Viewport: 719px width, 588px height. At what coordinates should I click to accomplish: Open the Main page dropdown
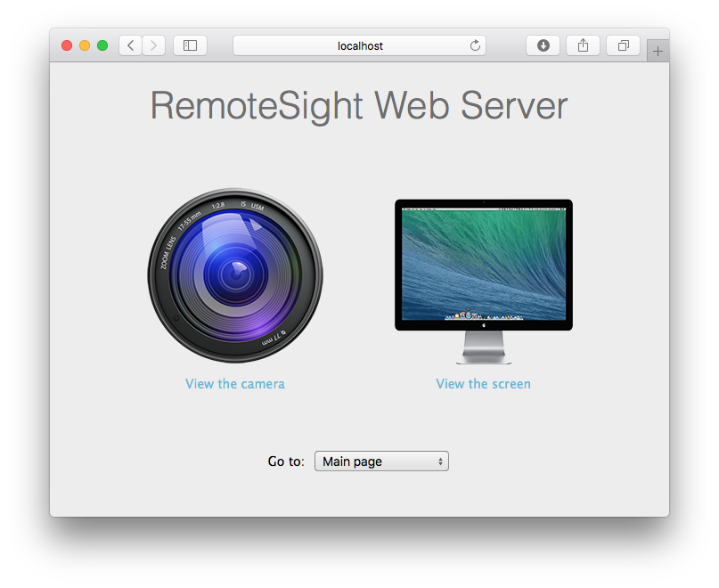pos(381,461)
